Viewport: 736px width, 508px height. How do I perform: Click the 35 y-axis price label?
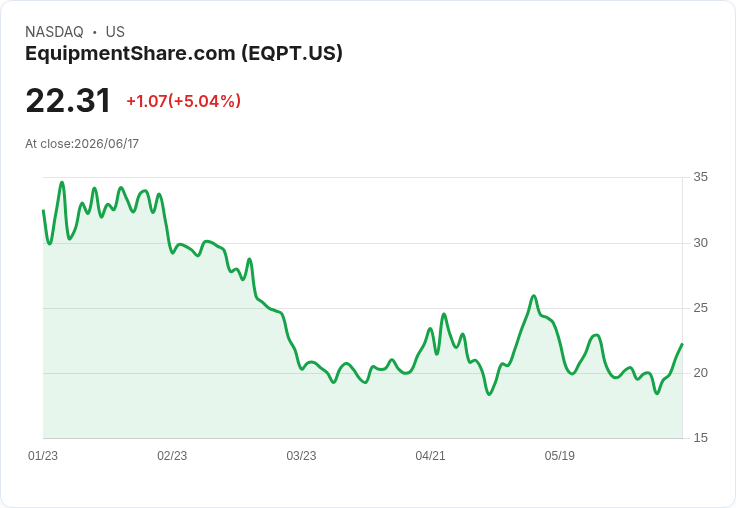(x=700, y=177)
